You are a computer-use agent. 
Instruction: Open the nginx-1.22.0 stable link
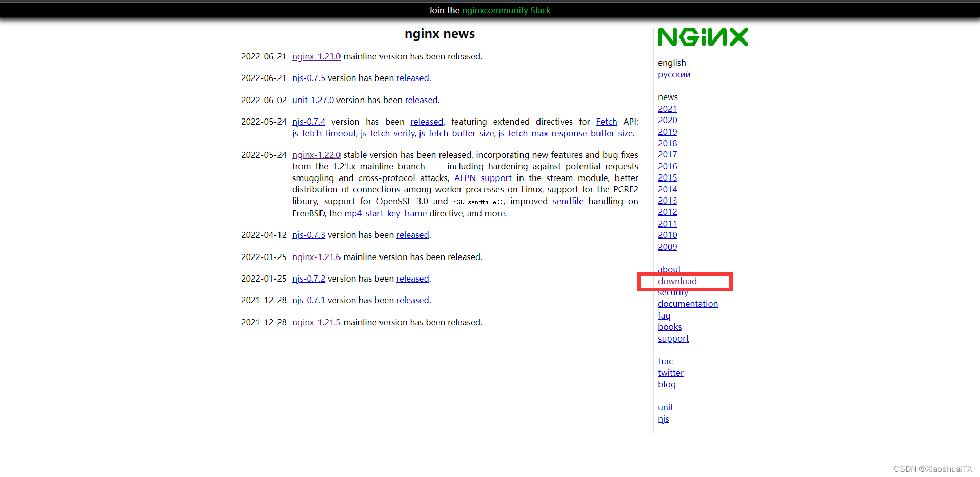316,155
